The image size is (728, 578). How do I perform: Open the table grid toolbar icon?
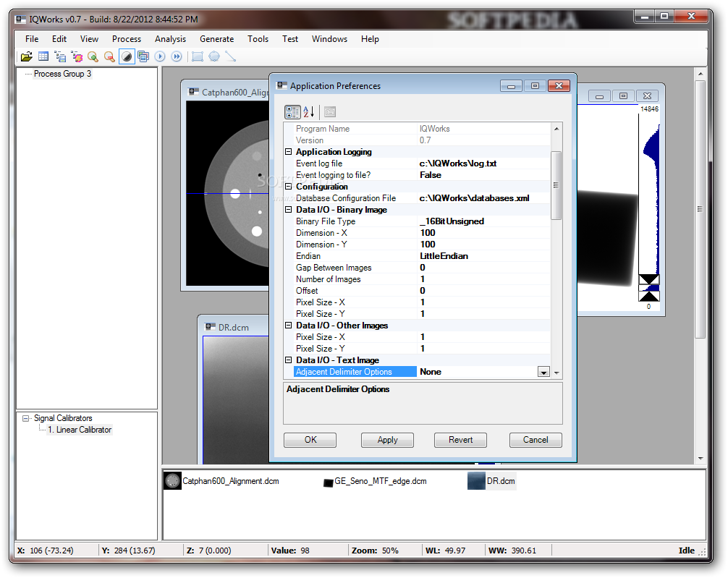click(x=43, y=56)
